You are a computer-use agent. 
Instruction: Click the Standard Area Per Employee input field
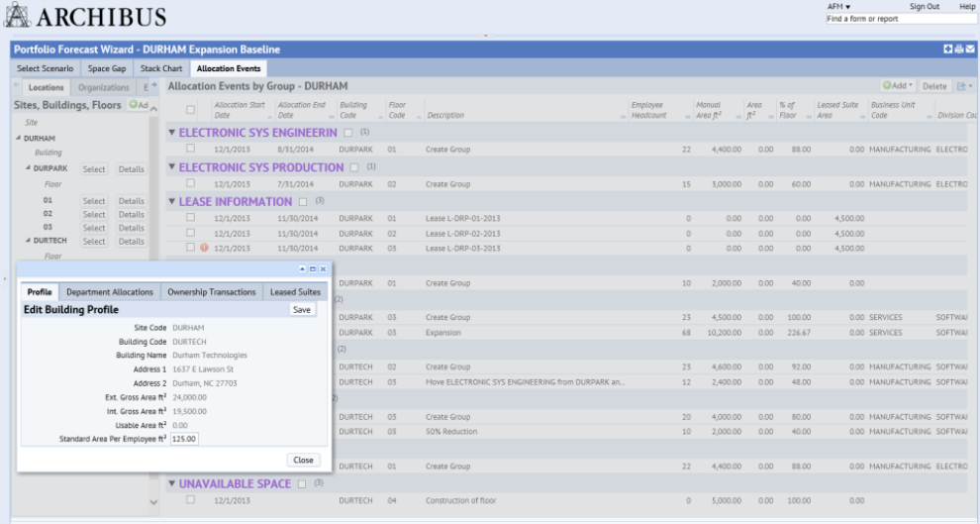[x=184, y=439]
